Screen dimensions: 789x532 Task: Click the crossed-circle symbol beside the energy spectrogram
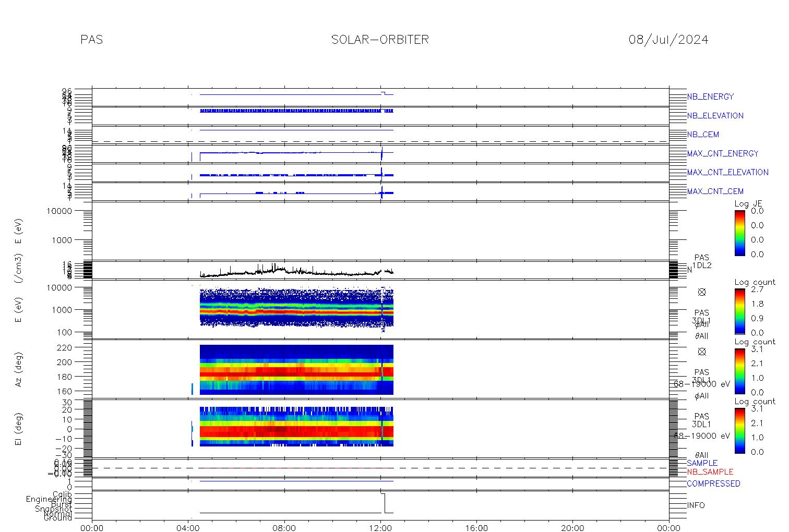[702, 292]
